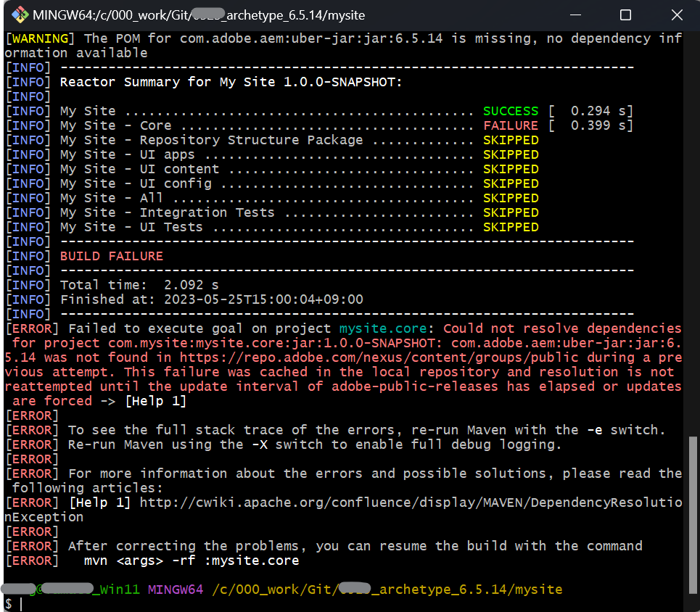Click the 'mvn <args> -rf :mysite.core' command
700x612 pixels.
click(x=192, y=561)
